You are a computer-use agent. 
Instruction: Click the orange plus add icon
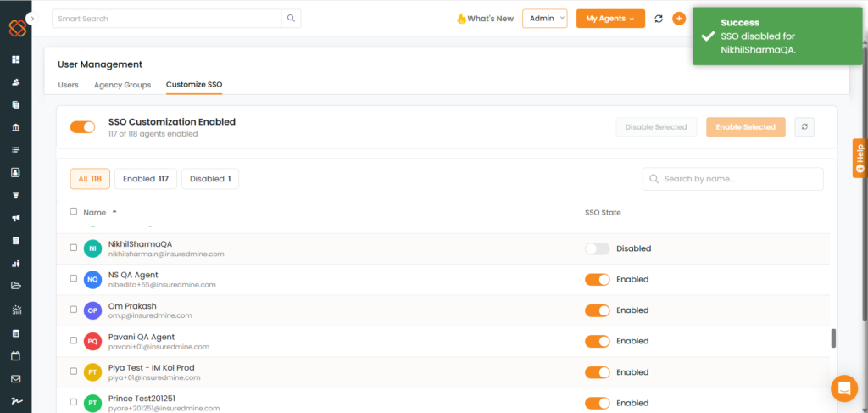(679, 19)
